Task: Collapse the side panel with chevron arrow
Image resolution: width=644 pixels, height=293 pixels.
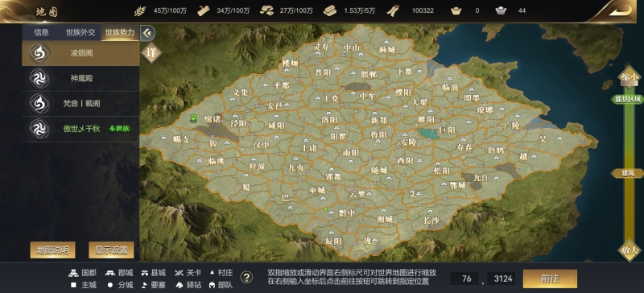Action: coord(147,33)
